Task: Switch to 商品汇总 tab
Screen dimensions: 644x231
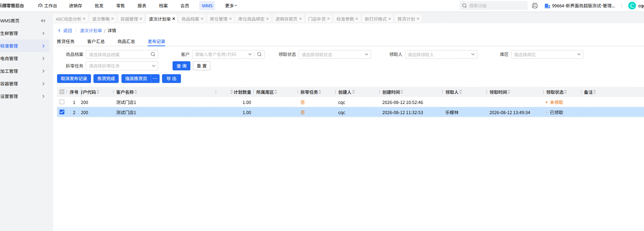Action: tap(126, 41)
